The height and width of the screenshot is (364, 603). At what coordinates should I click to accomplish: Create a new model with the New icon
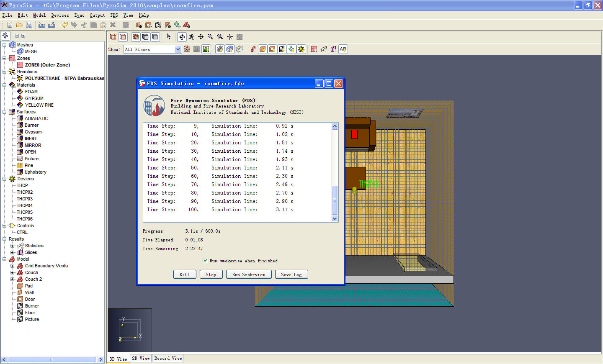(x=10, y=25)
